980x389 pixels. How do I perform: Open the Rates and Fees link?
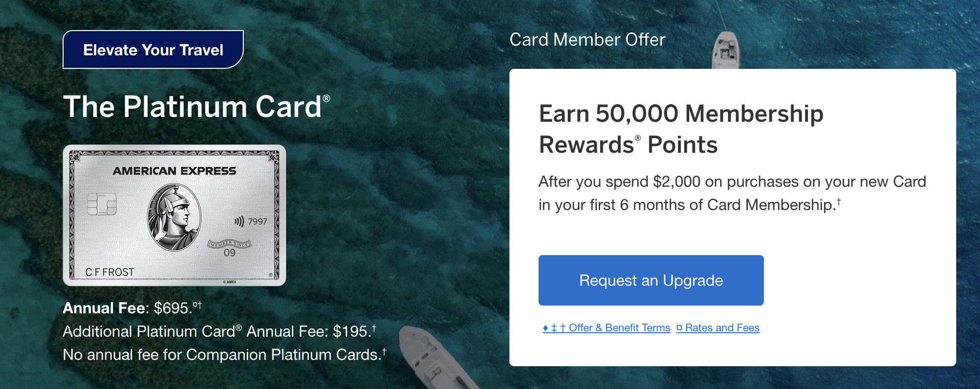[718, 328]
